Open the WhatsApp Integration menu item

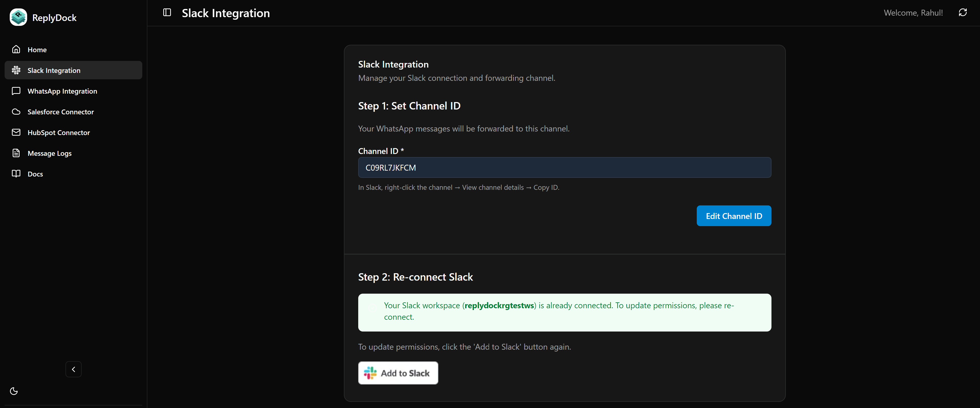pyautogui.click(x=62, y=91)
